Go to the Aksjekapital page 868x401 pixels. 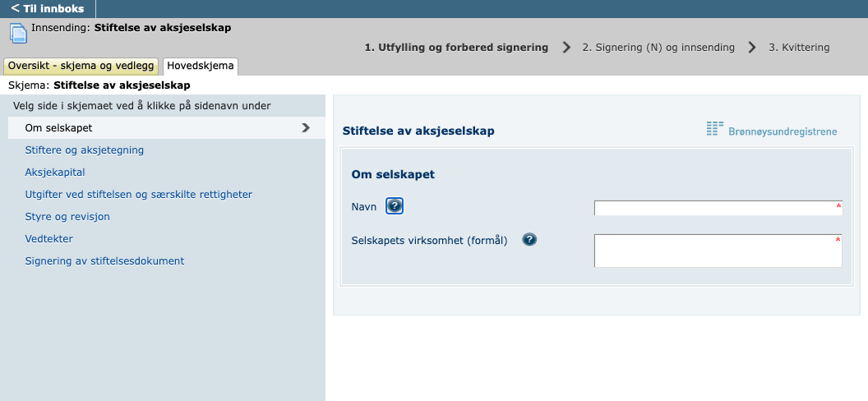tap(55, 173)
